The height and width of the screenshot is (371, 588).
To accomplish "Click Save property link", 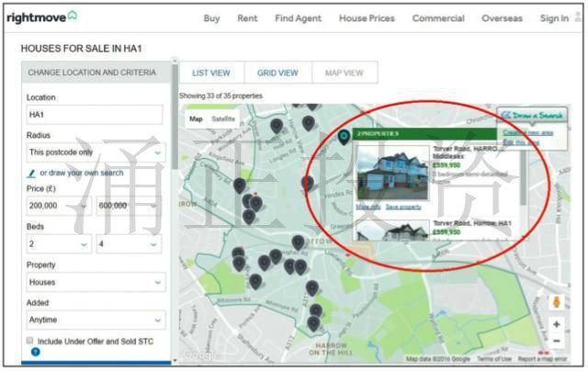I will click(403, 207).
